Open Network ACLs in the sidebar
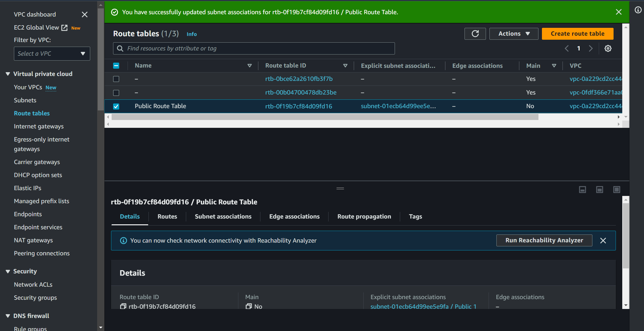The image size is (644, 331). tap(33, 285)
